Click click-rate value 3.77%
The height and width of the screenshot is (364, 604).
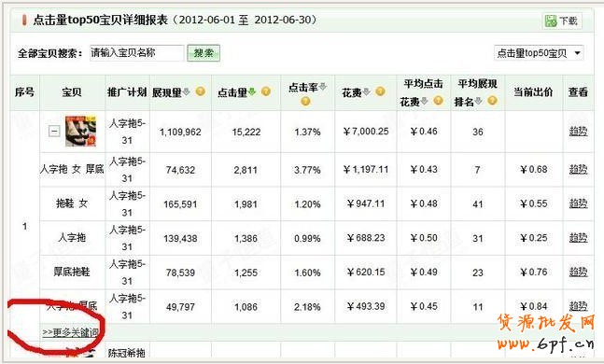(307, 170)
